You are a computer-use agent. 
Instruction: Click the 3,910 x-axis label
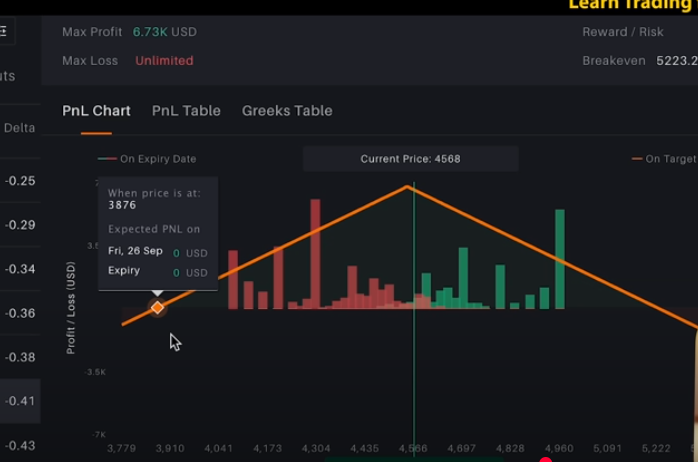click(x=170, y=448)
